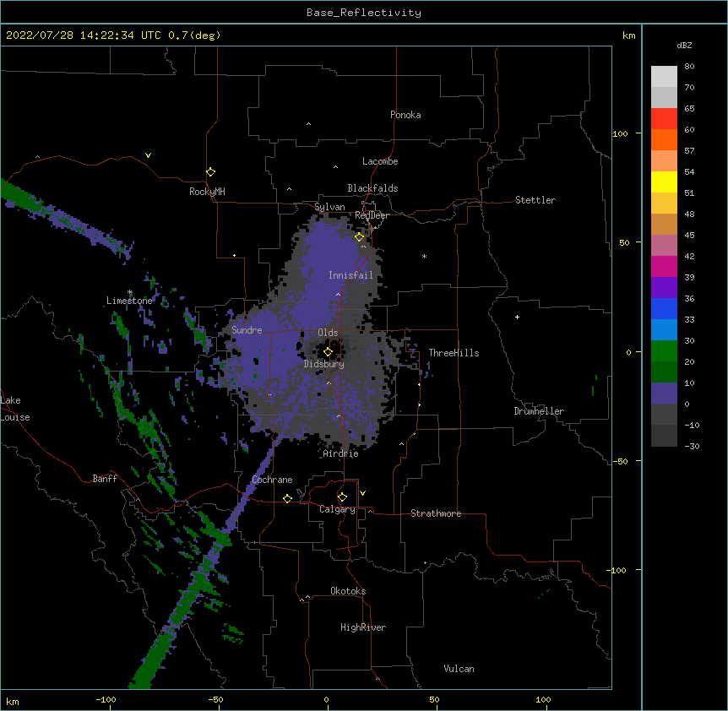728x711 pixels.
Task: Click the yellow radar marker above Didsbury
Action: click(x=328, y=351)
